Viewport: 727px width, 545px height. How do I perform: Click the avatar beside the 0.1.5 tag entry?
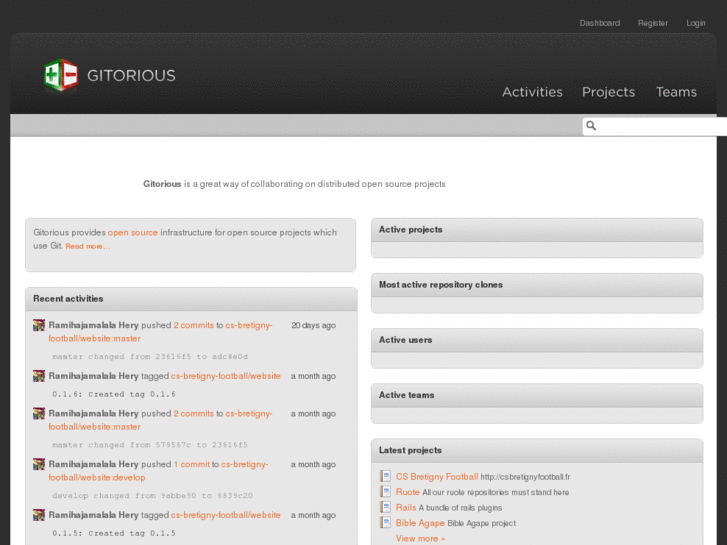(39, 515)
